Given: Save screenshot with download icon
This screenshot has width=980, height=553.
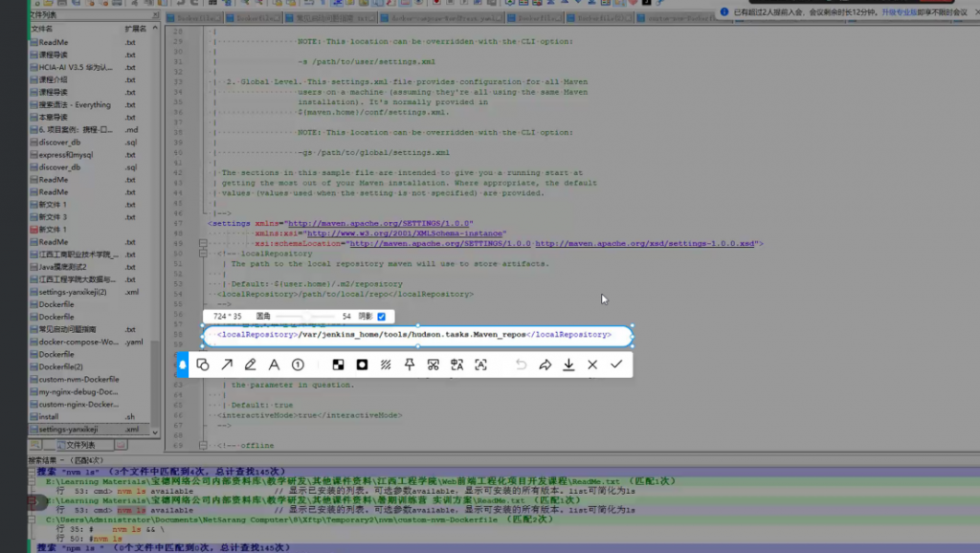Looking at the screenshot, I should tap(568, 365).
